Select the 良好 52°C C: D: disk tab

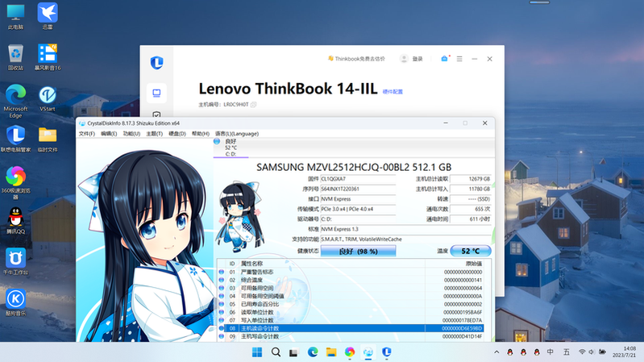[x=231, y=148]
